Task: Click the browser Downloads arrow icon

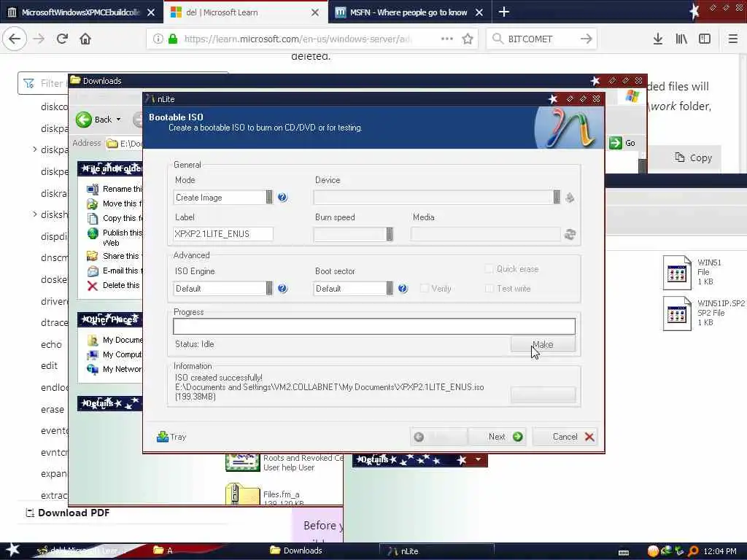Action: click(x=658, y=39)
